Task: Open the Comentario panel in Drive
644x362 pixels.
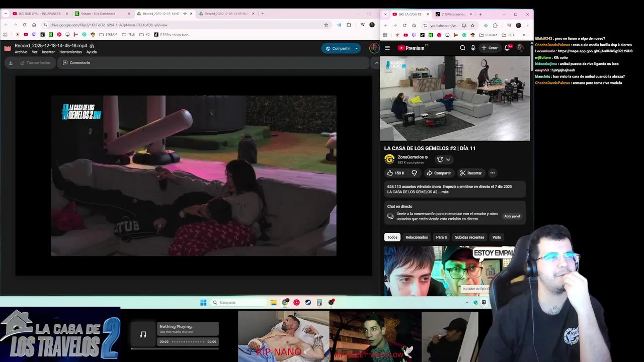Action: point(76,63)
